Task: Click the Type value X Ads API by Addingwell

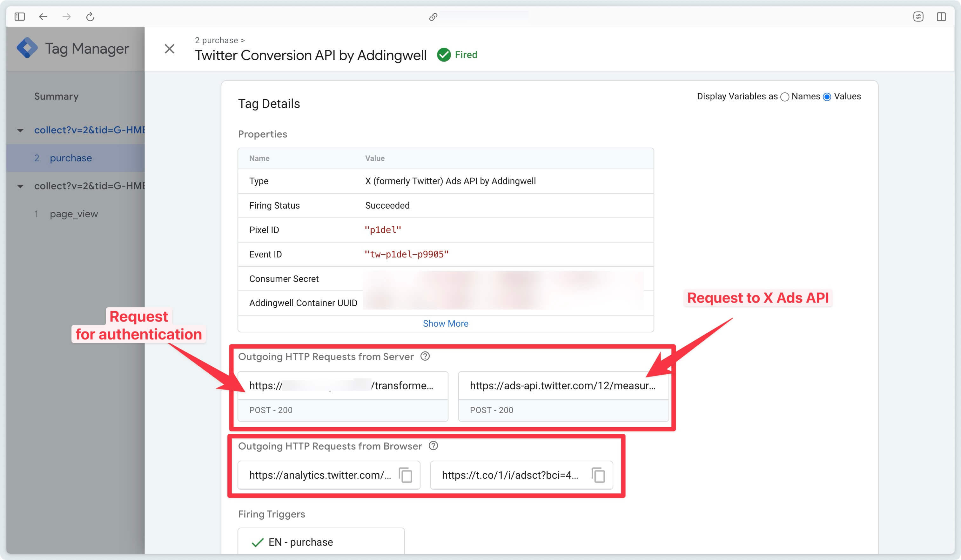Action: click(450, 181)
